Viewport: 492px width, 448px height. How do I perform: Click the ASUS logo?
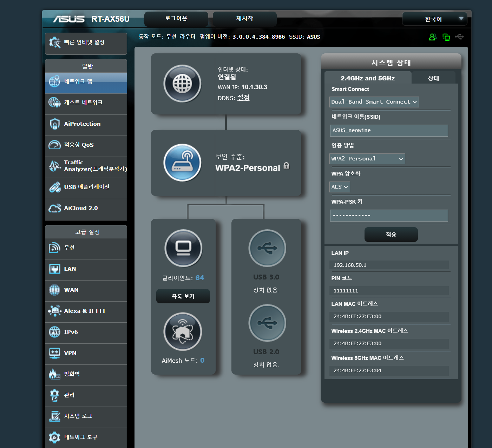[x=69, y=19]
